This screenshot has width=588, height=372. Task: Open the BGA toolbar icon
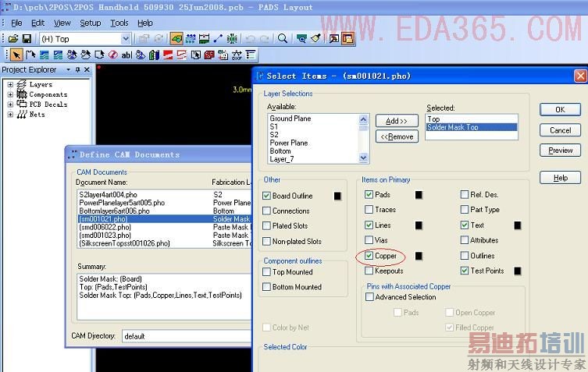click(232, 38)
